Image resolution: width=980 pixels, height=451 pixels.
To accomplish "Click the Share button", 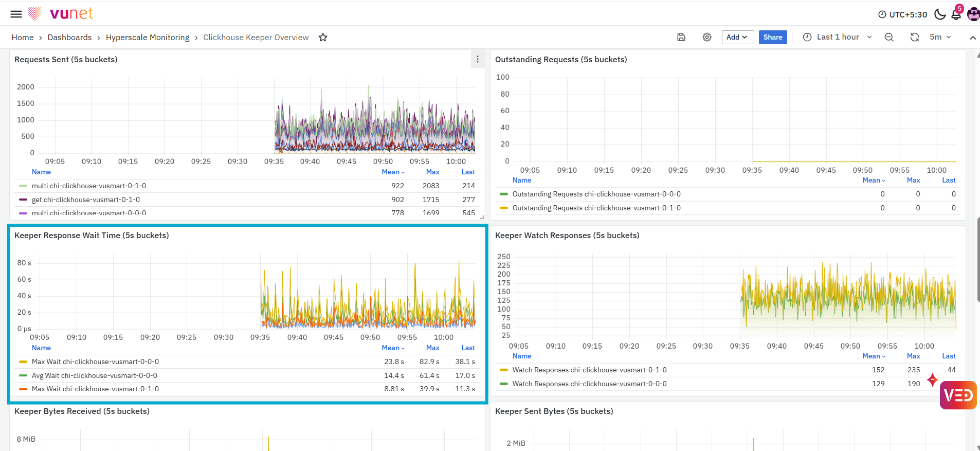I will coord(773,37).
